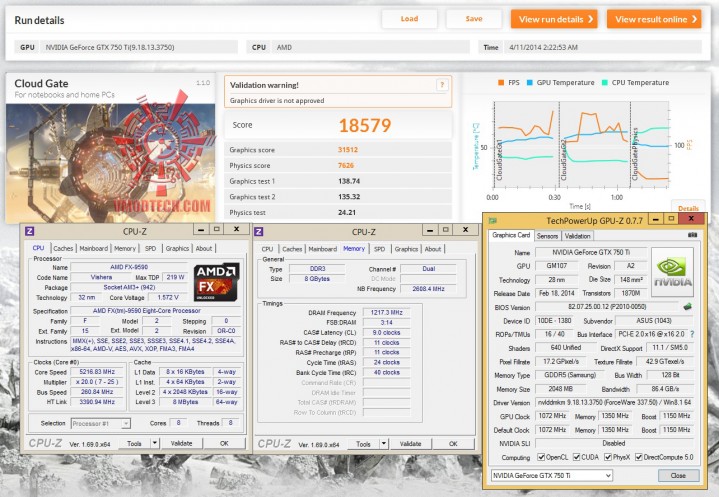Click the Graphics score value 31512
This screenshot has width=719, height=497.
pos(348,149)
